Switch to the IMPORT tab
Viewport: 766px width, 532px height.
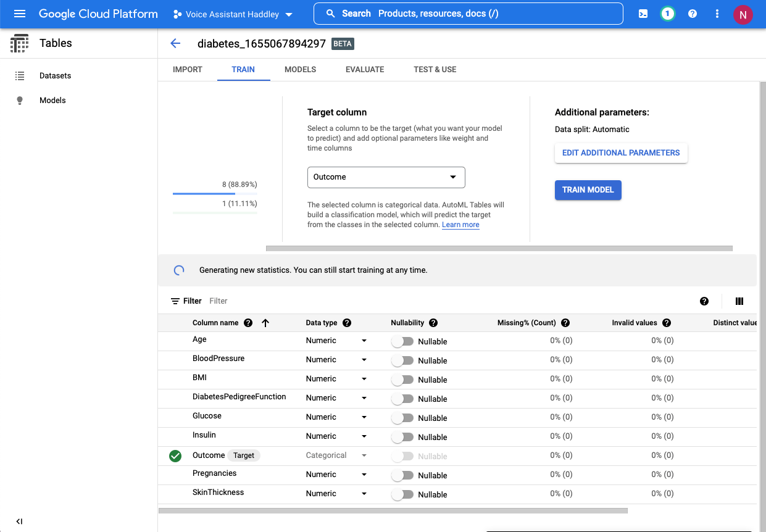pyautogui.click(x=188, y=70)
